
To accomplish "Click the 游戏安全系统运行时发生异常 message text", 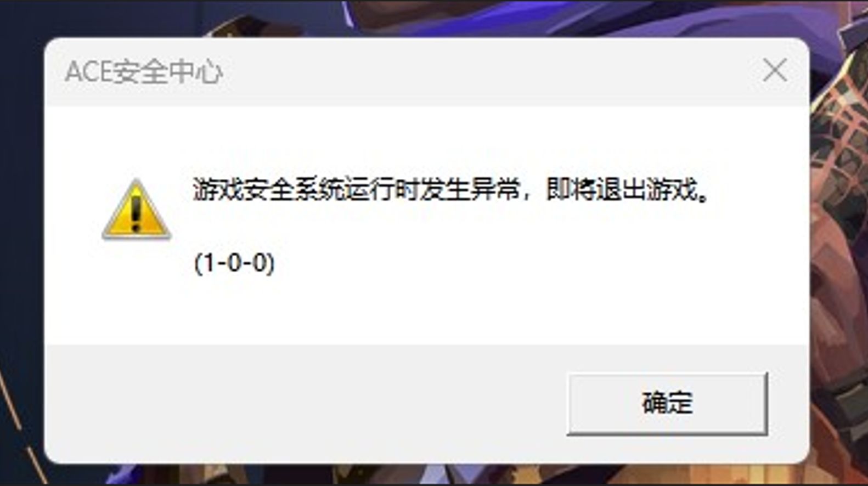I will tap(357, 190).
